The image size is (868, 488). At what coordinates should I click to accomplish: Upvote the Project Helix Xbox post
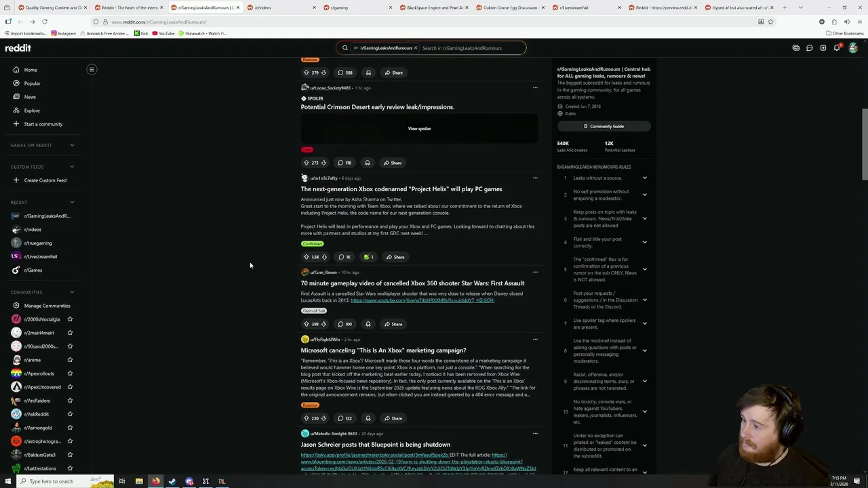coord(307,257)
